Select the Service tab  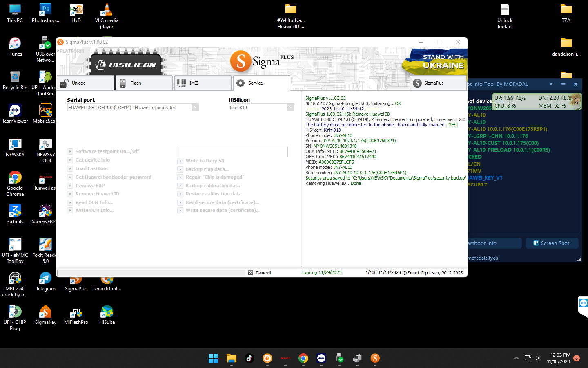pyautogui.click(x=262, y=83)
